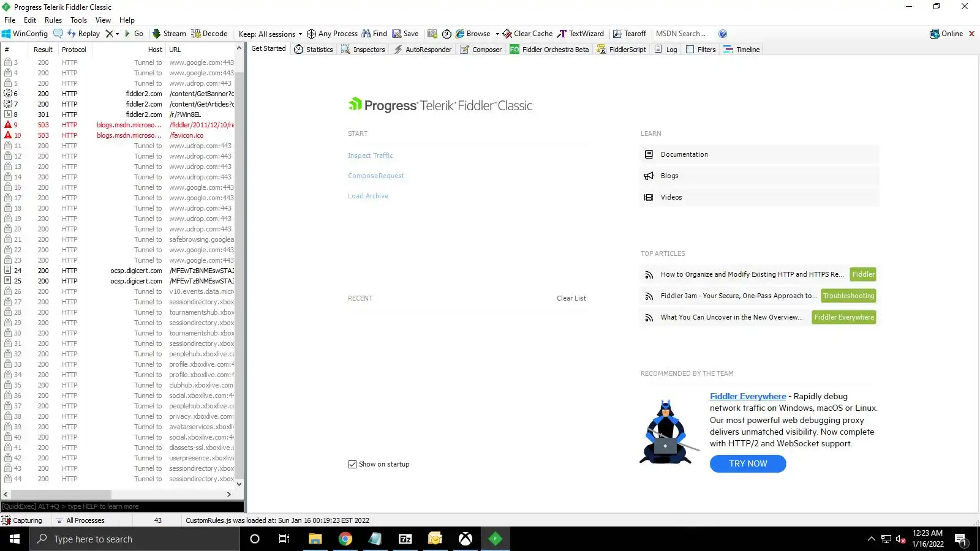Open Videos in Learn section
The height and width of the screenshot is (551, 980).
coord(759,197)
